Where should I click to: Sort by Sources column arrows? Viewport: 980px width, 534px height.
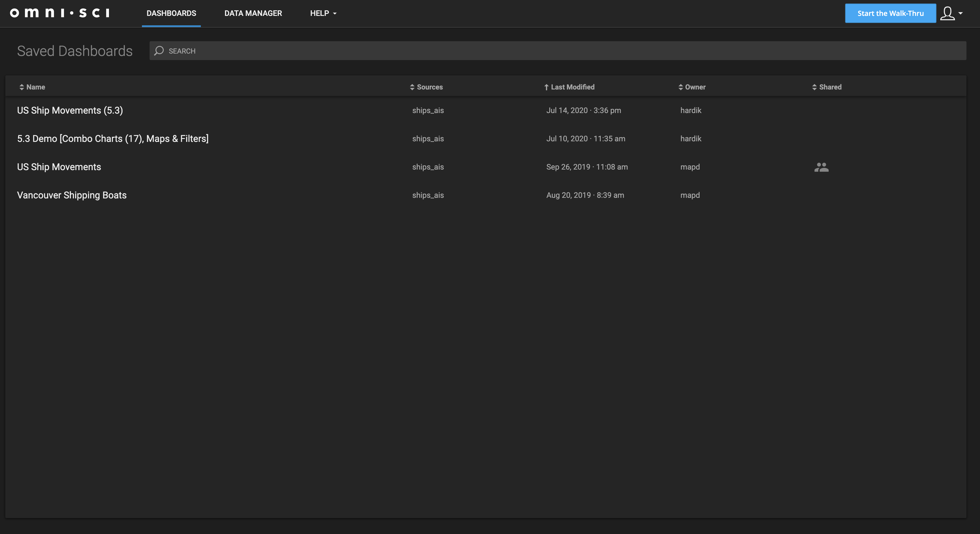coord(412,87)
